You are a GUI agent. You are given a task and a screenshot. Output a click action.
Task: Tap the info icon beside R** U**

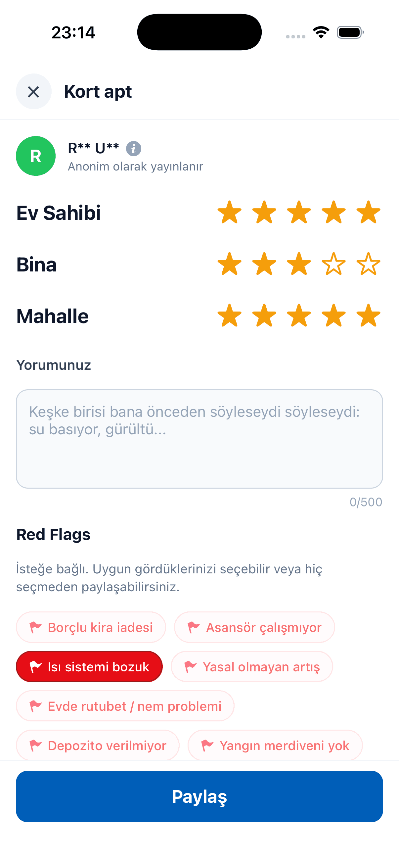[133, 149]
